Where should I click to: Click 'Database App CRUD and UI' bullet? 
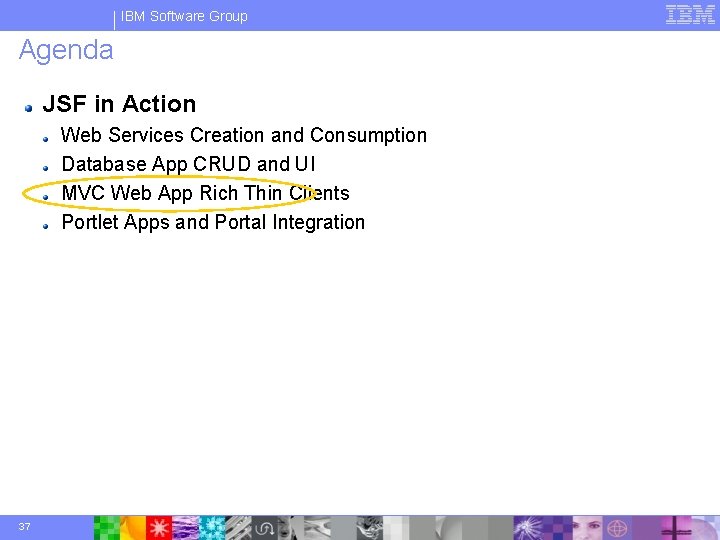tap(188, 164)
